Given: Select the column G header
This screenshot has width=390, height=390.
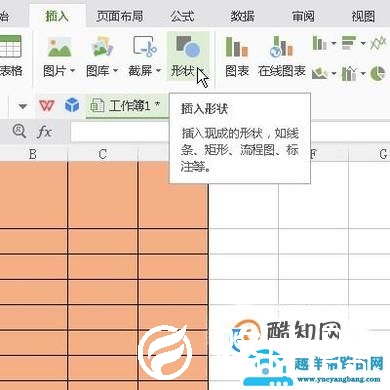Looking at the screenshot, I should click(x=370, y=154).
